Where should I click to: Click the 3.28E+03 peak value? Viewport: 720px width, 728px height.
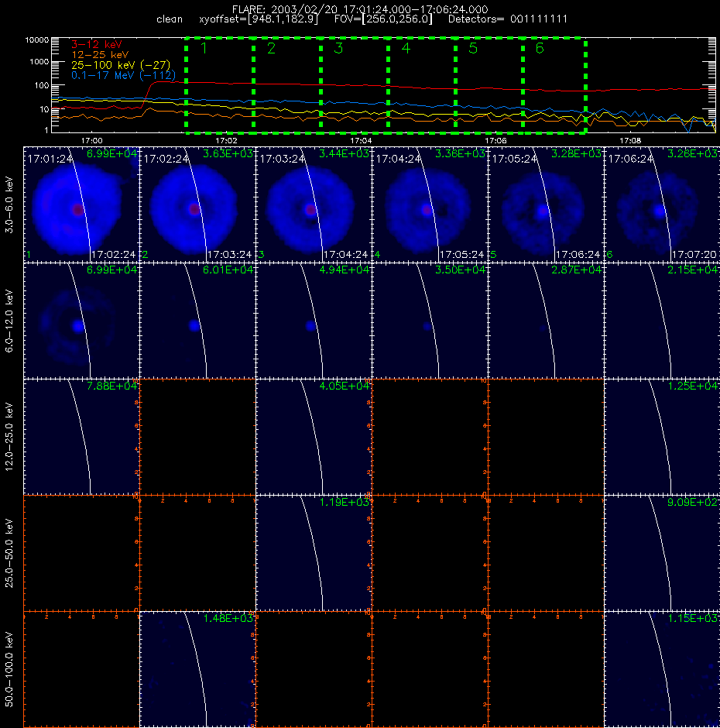(576, 153)
